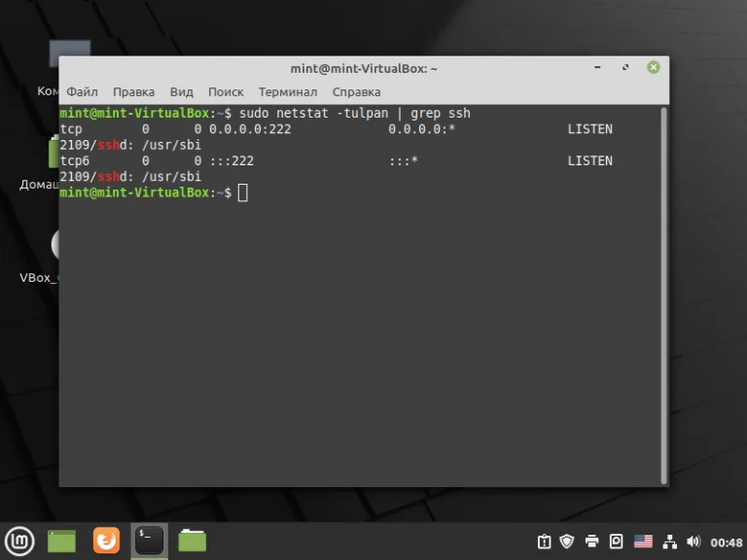Open the sound volume tray icon
747x560 pixels.
[694, 542]
